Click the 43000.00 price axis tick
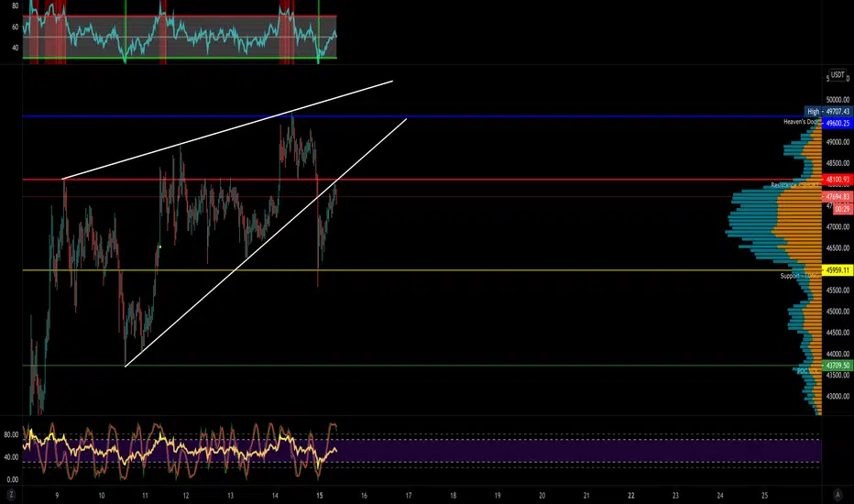Screen dimensions: 854x504 tap(838, 396)
